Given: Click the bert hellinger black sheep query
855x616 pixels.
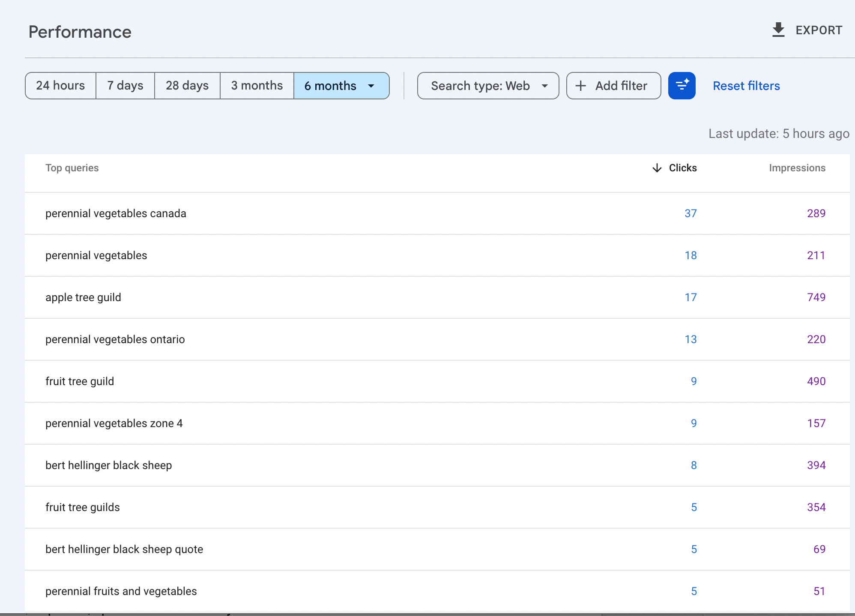Looking at the screenshot, I should click(108, 465).
